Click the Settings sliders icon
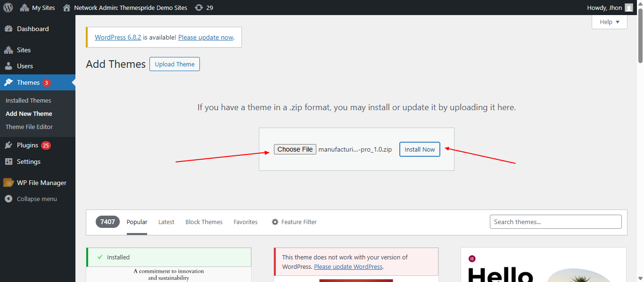 (8, 161)
